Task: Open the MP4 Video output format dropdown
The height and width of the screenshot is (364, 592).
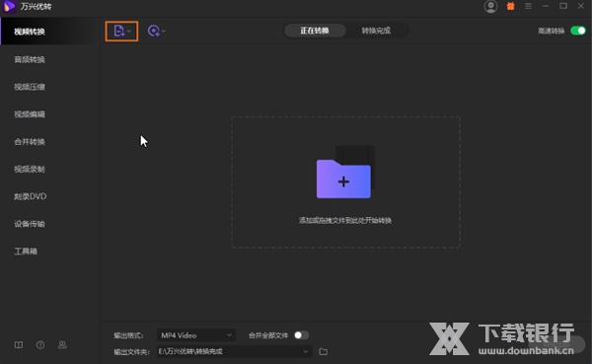Action: [196, 335]
